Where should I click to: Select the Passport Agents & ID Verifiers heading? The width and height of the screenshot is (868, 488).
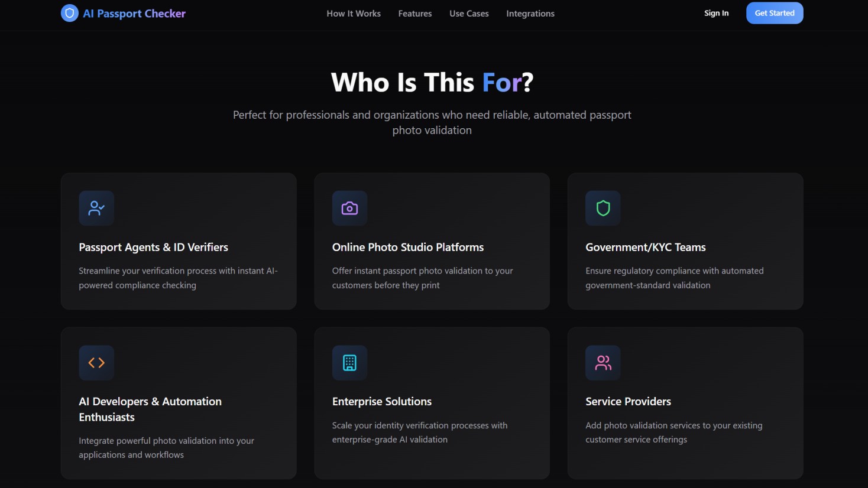pyautogui.click(x=153, y=248)
